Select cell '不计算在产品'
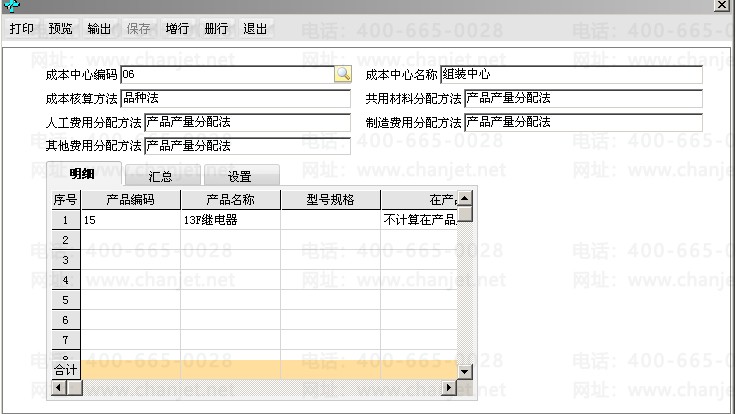 coord(419,220)
